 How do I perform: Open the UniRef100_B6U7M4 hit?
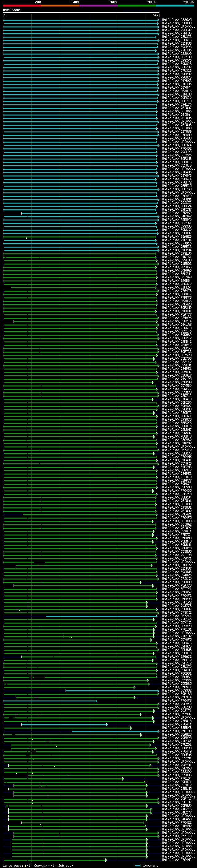(177, 274)
